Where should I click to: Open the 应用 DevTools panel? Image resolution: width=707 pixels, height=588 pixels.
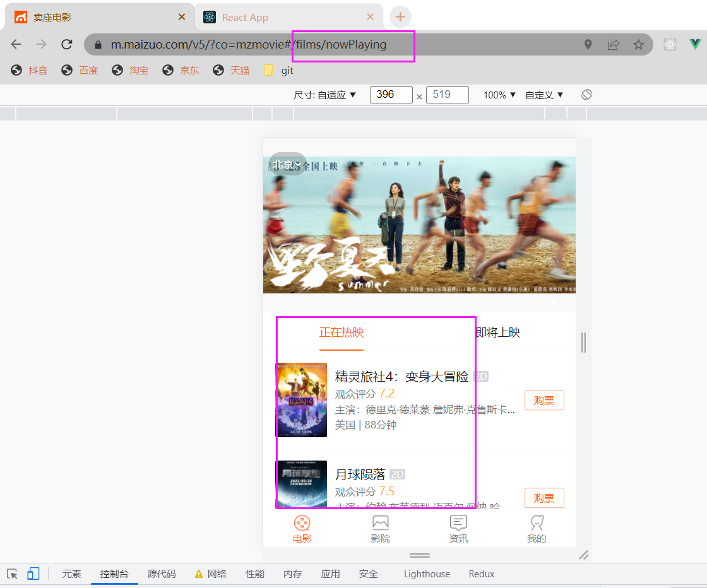(x=331, y=574)
